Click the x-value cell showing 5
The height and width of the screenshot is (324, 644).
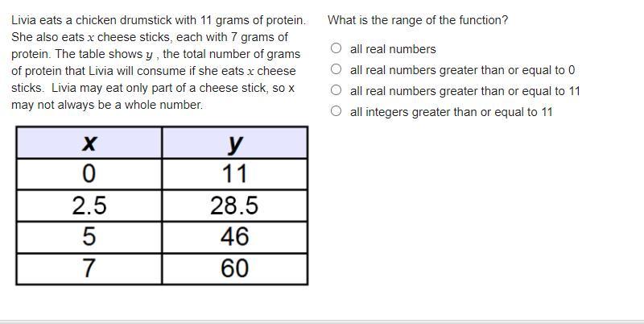[x=89, y=237]
